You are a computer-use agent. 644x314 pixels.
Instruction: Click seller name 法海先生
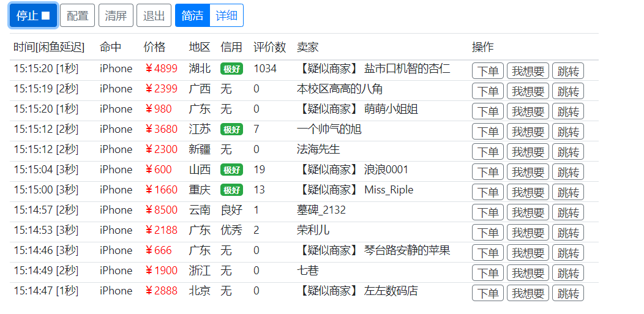point(318,149)
